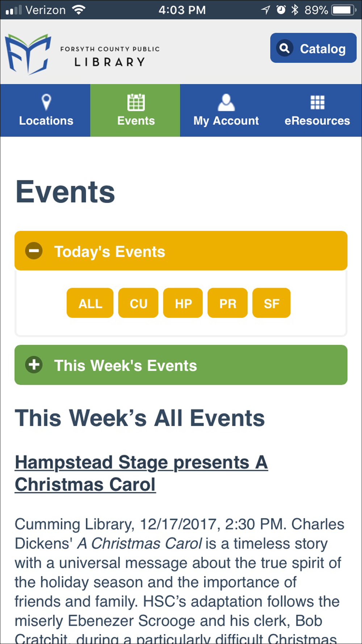The width and height of the screenshot is (362, 644).
Task: Click the minus icon beside Today's Events
Action: (x=34, y=251)
